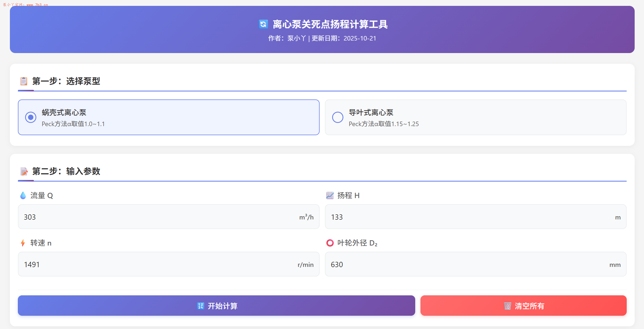
Task: Click the 叶轮外径 input showing 630
Action: [475, 264]
